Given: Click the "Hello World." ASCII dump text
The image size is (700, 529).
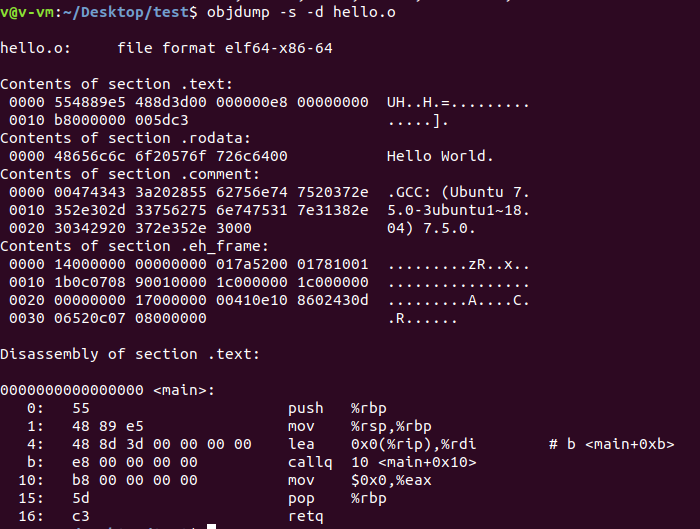Looking at the screenshot, I should click(440, 156).
